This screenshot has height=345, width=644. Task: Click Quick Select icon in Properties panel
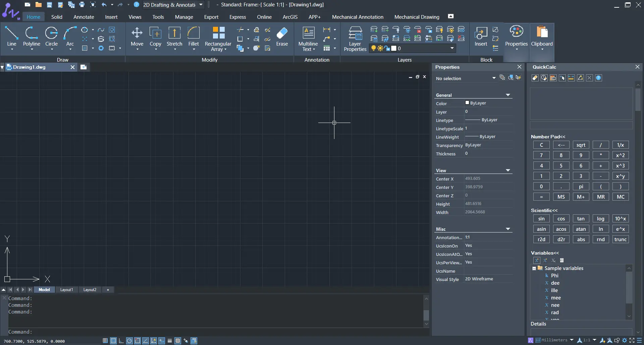[519, 78]
